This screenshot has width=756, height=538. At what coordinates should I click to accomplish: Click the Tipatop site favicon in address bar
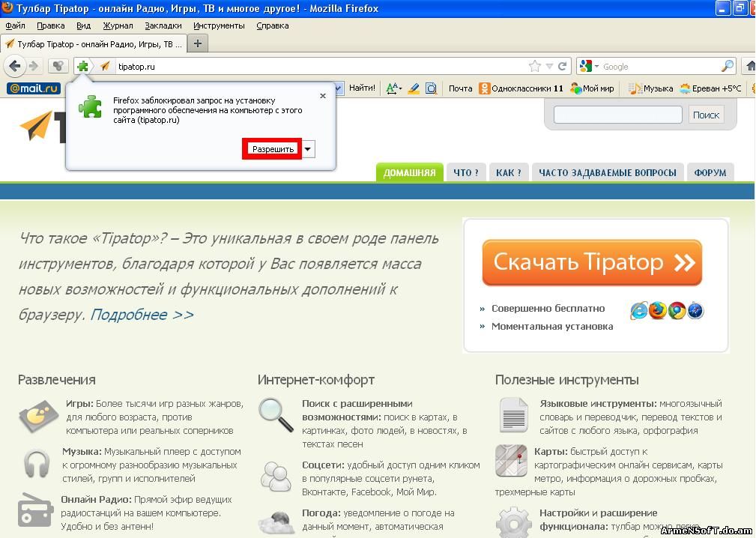point(105,67)
